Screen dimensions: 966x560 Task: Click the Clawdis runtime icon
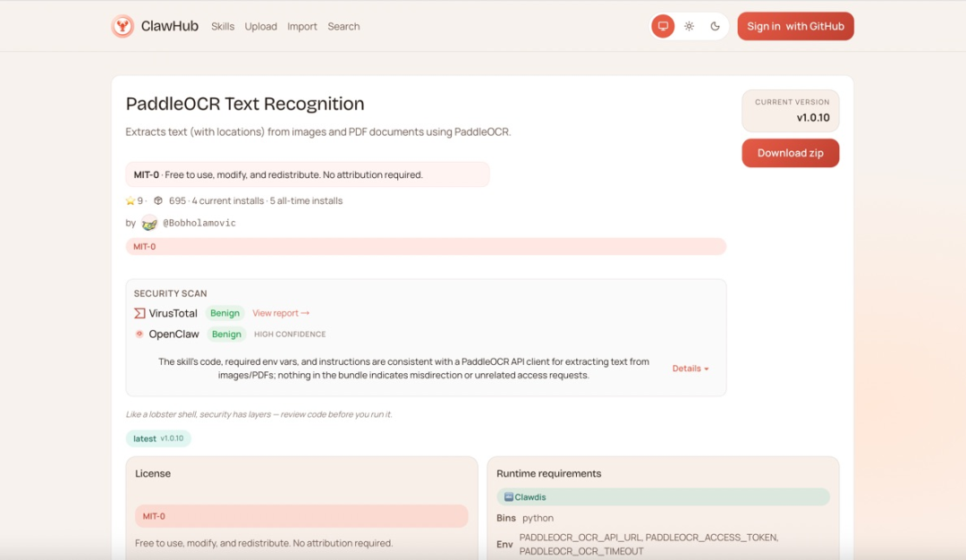pos(509,496)
